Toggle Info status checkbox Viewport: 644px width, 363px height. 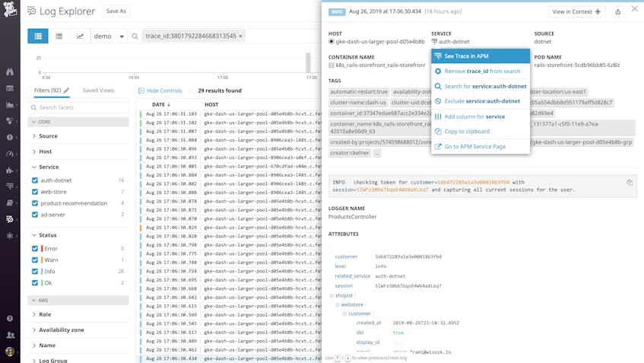(35, 272)
